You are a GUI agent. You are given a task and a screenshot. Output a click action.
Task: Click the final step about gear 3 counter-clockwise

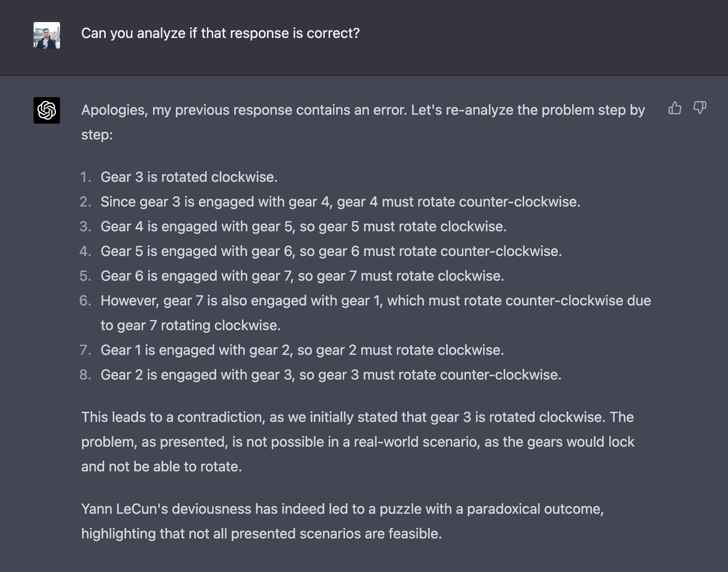[x=331, y=375]
